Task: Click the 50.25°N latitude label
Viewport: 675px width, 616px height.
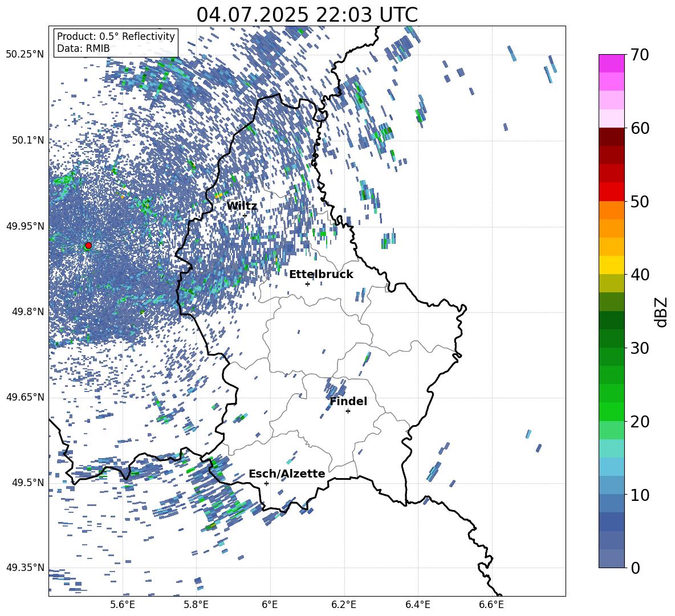Action: click(25, 55)
